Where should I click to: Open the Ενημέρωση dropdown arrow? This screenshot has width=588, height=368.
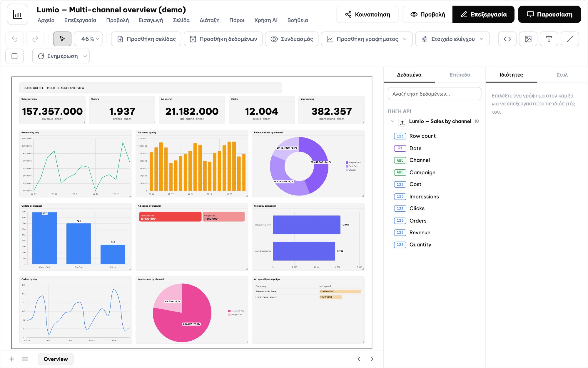pos(85,56)
